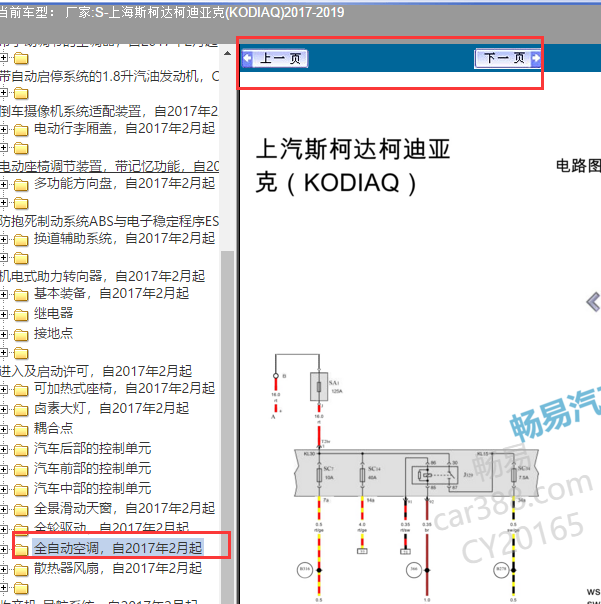Select 机电式助力转向器，自2017年2月起 entry
The width and height of the screenshot is (601, 604).
click(x=102, y=276)
